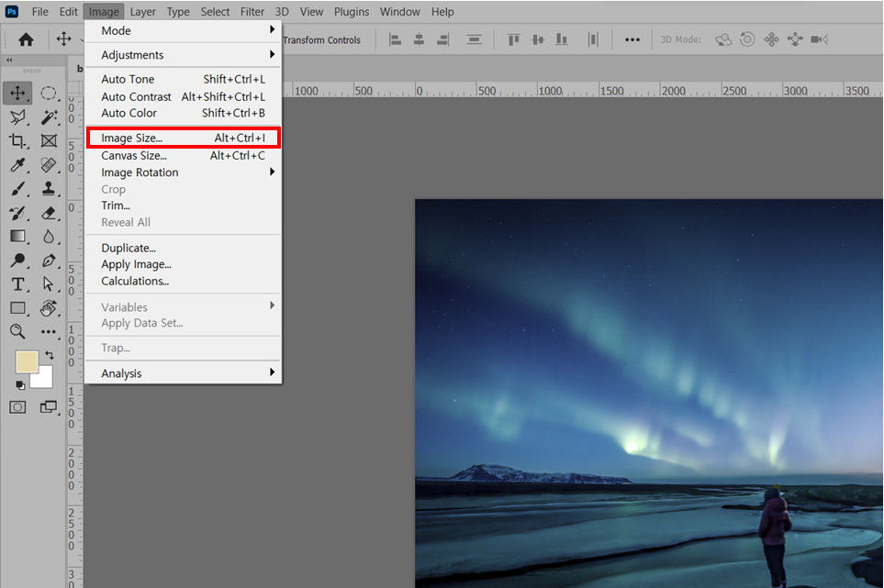Select the Elliptical Marquee tool
The image size is (884, 588).
(x=49, y=93)
